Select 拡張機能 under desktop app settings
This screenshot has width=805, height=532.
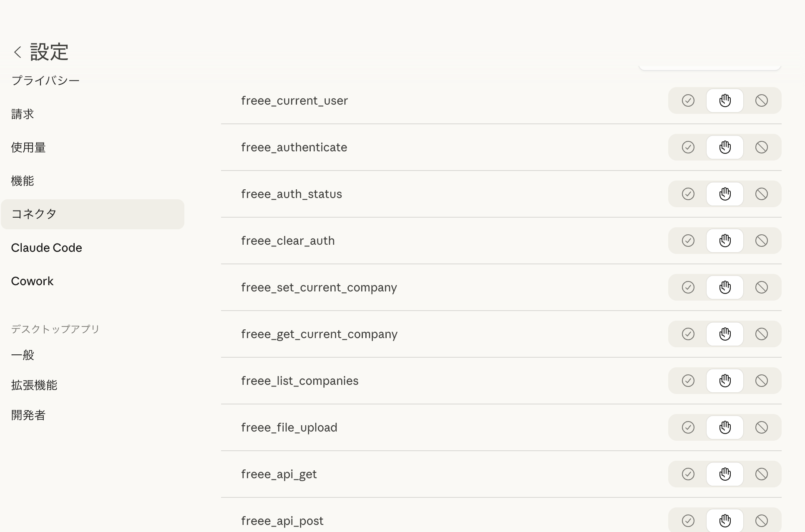(x=34, y=385)
